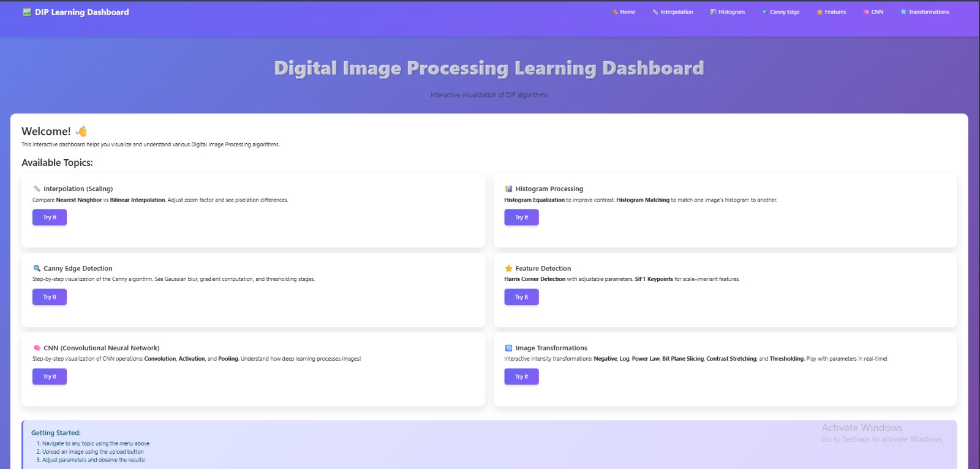Click the DIP Learning Dashboard logo icon
Viewport: 980px width, 469px height.
27,12
